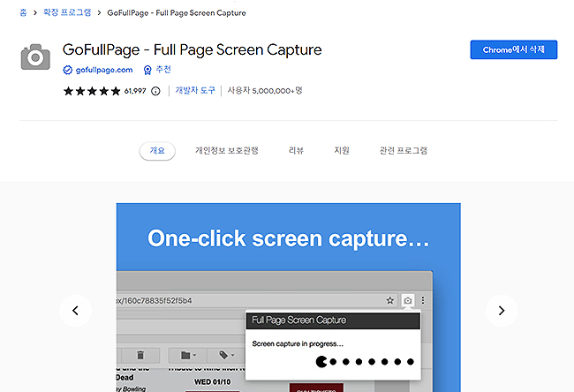Image resolution: width=574 pixels, height=392 pixels.
Task: Click 'Screen capture in progress...' text
Action: pyautogui.click(x=298, y=343)
